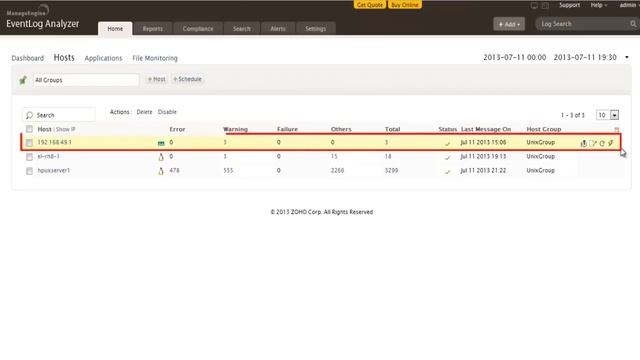
Task: Click the admin user link
Action: click(x=628, y=5)
